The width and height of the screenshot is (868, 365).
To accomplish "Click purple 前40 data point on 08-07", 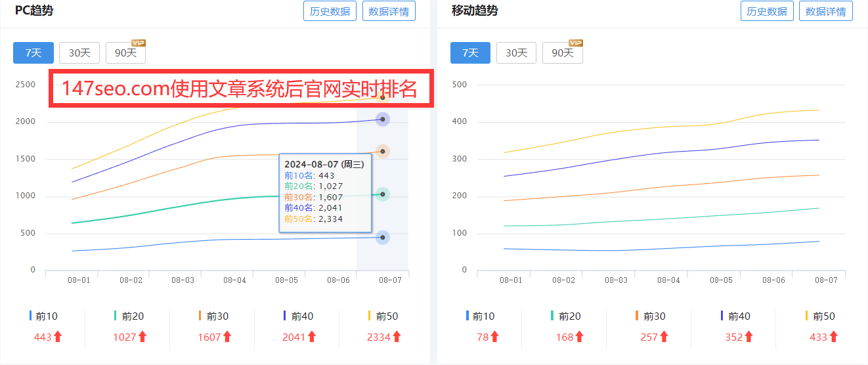I will [383, 119].
